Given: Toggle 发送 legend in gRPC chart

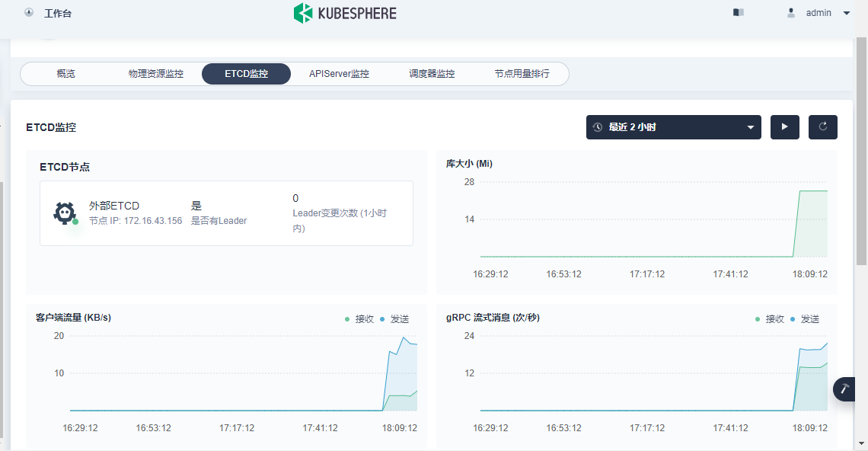Looking at the screenshot, I should coord(806,319).
